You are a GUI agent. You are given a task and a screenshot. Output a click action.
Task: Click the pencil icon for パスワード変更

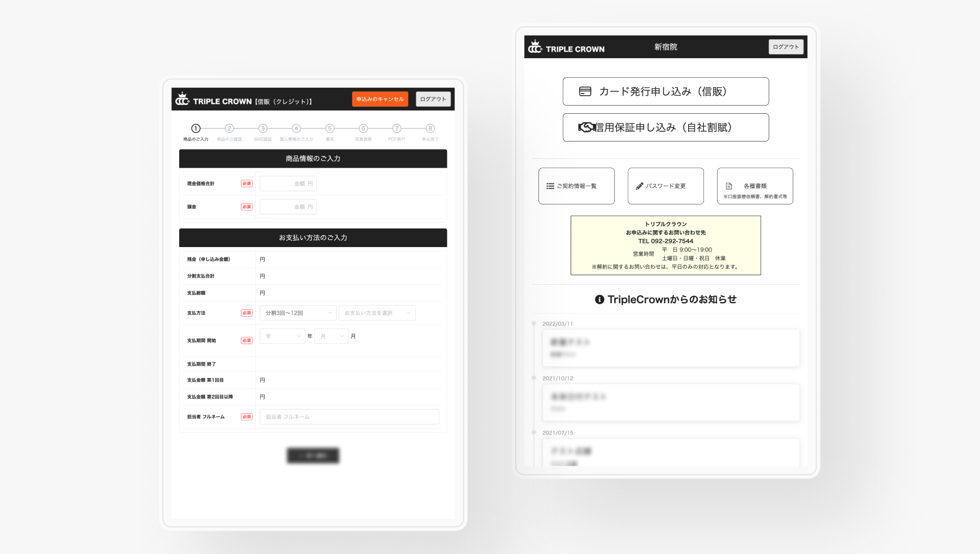point(639,186)
